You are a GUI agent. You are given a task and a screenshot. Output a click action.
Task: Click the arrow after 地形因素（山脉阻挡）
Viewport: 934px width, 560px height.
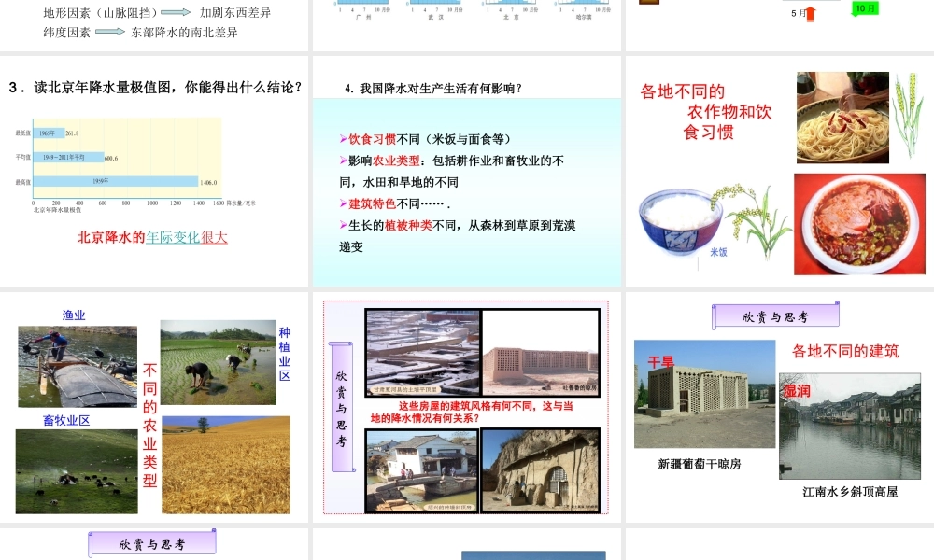[x=176, y=12]
